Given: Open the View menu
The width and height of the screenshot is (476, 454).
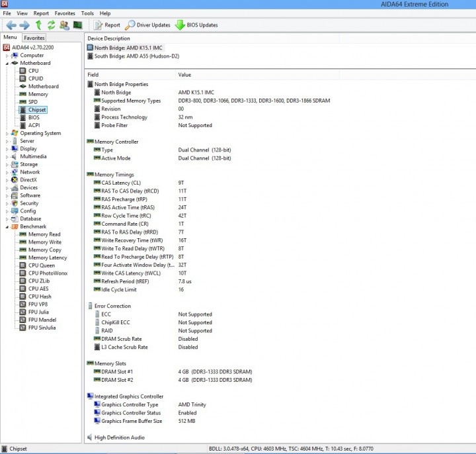Looking at the screenshot, I should pyautogui.click(x=22, y=13).
